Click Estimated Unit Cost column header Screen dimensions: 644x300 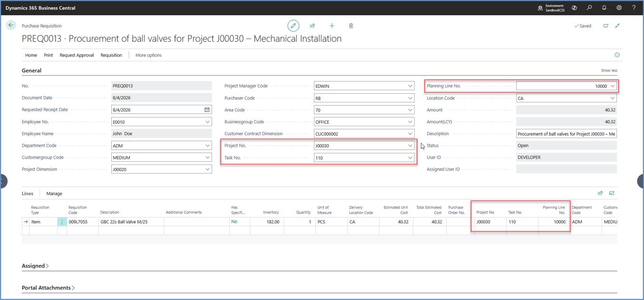pyautogui.click(x=396, y=210)
